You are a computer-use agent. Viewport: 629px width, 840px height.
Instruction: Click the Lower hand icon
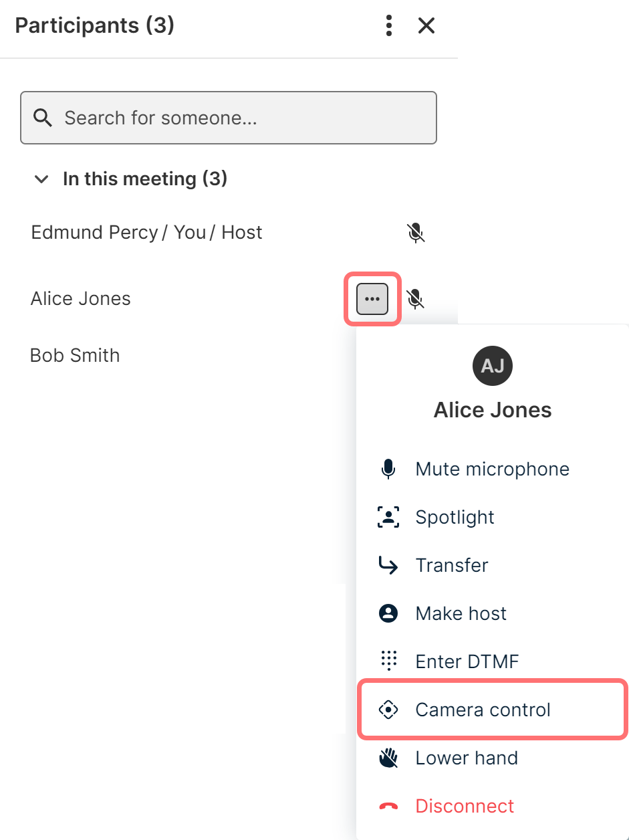(388, 758)
